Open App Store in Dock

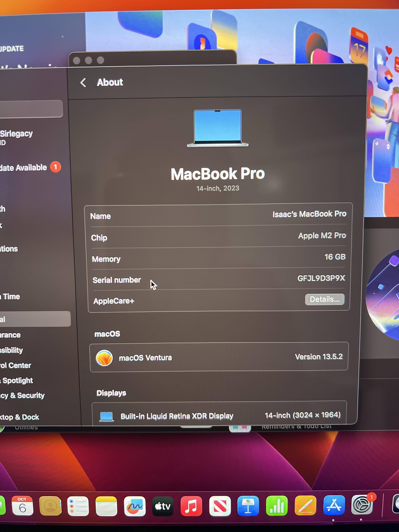334,505
